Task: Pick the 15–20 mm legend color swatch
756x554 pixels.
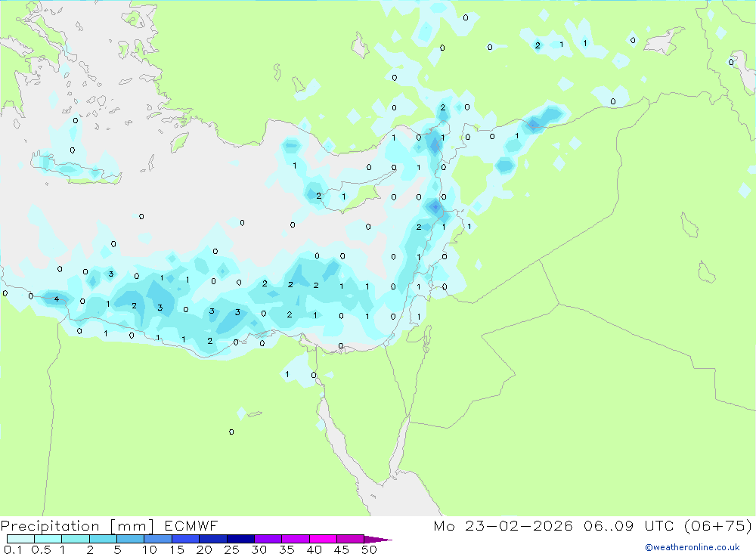Action: pos(185,539)
